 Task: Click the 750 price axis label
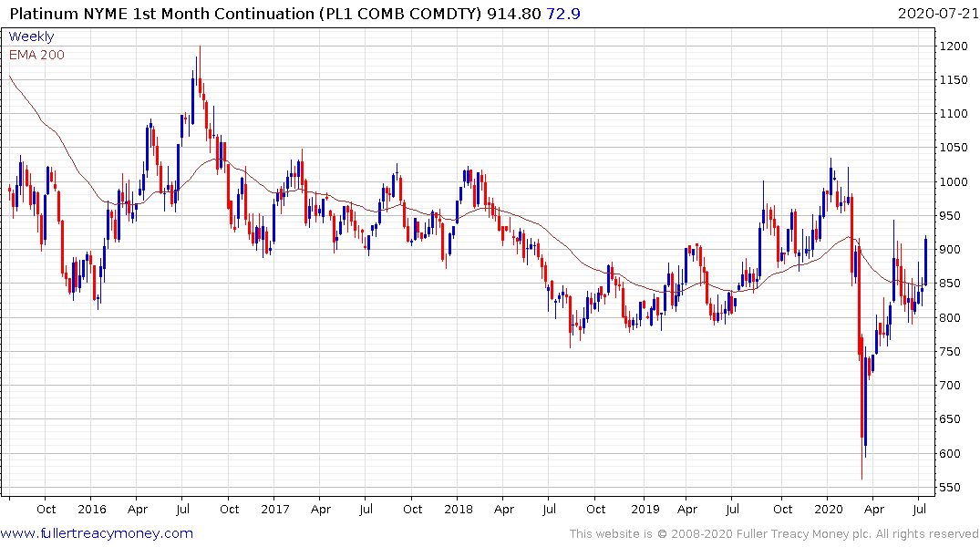[x=950, y=352]
